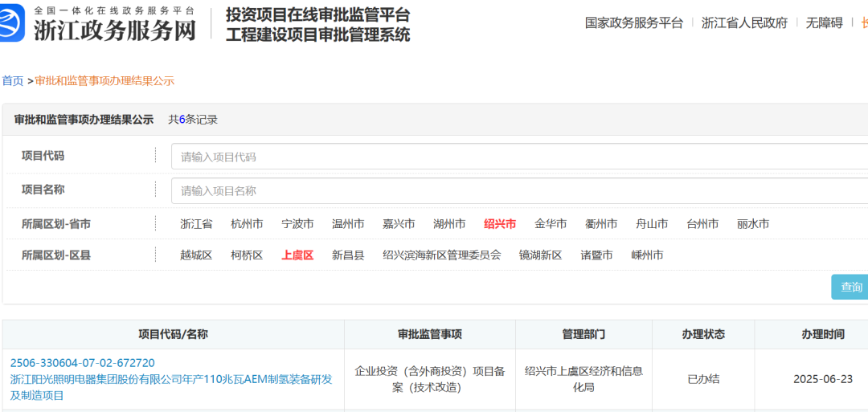Select 上虞区 district filter
The image size is (868, 412).
pos(297,255)
